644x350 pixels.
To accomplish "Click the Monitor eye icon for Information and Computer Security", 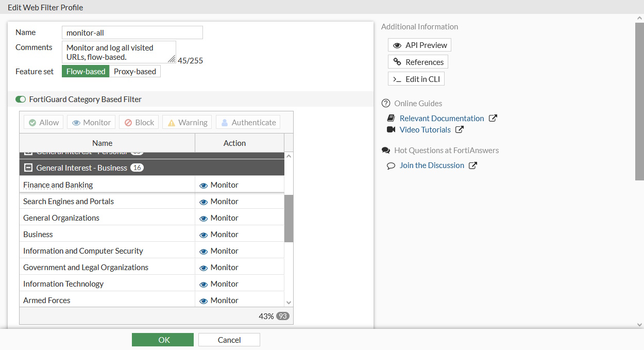I will 204,251.
